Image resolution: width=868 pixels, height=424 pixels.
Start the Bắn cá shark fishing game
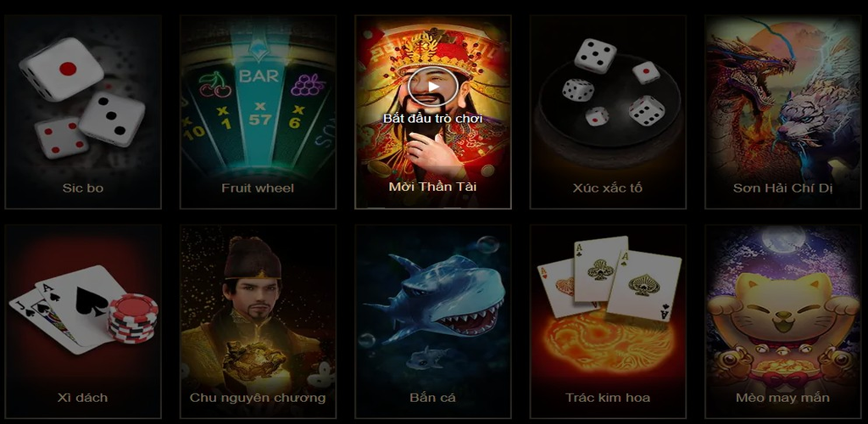[433, 321]
